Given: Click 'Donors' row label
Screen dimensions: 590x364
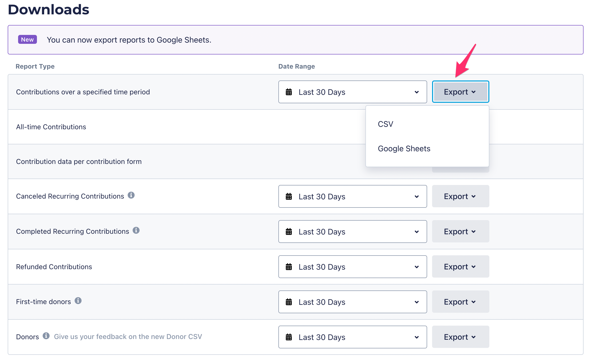Looking at the screenshot, I should click(x=28, y=337).
